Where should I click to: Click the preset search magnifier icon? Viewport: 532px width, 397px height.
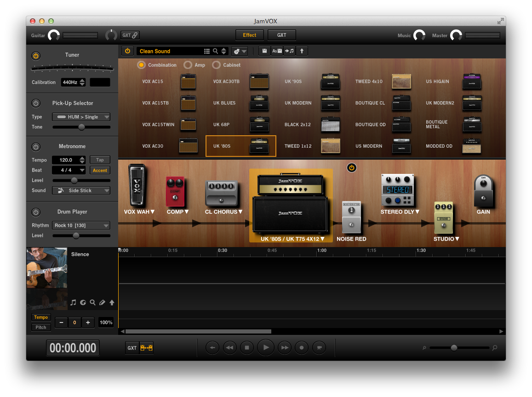pos(214,51)
